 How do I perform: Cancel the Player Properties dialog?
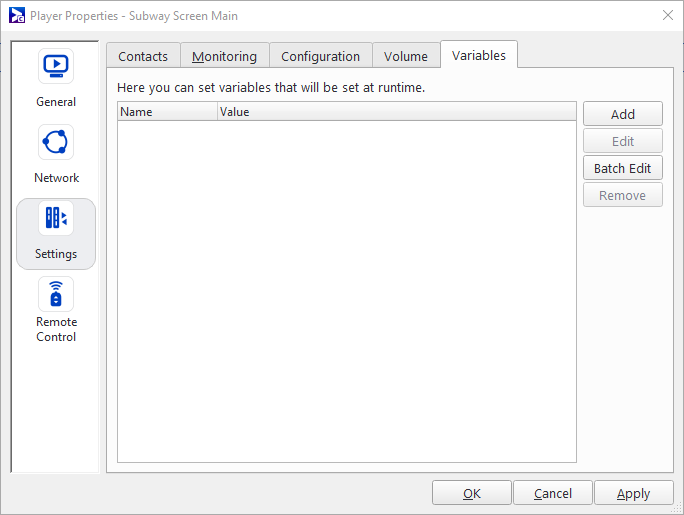pyautogui.click(x=553, y=493)
